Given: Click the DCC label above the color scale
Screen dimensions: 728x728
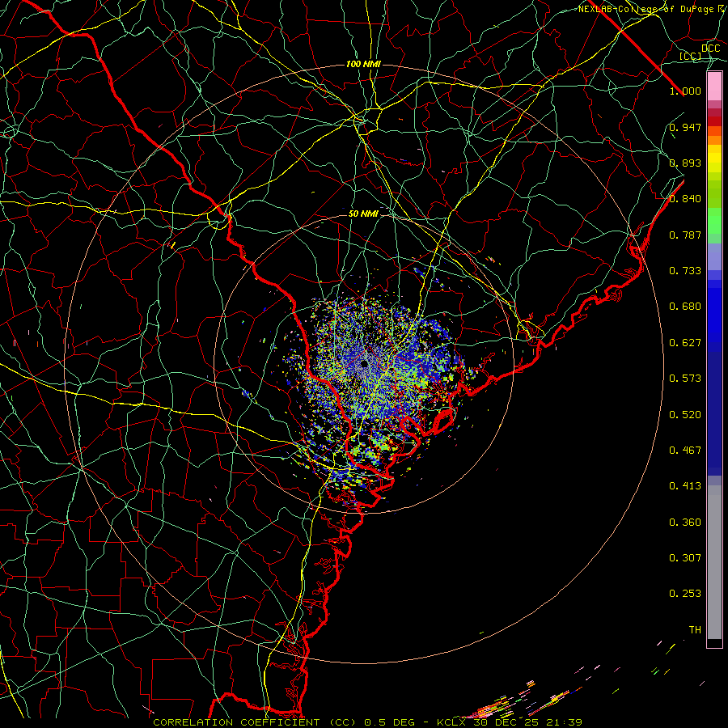Looking at the screenshot, I should pos(710,49).
